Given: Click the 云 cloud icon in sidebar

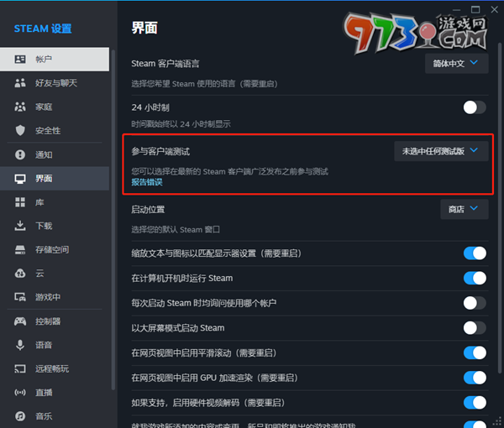Looking at the screenshot, I should pos(20,274).
